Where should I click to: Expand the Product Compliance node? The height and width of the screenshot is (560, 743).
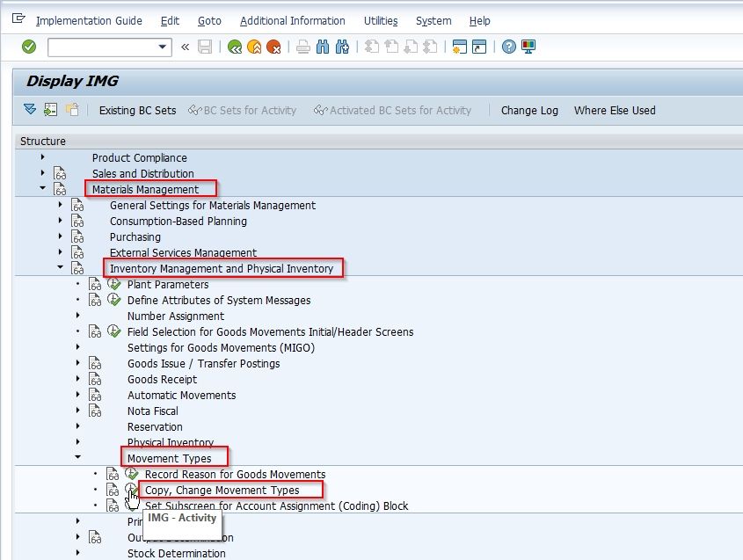point(43,156)
